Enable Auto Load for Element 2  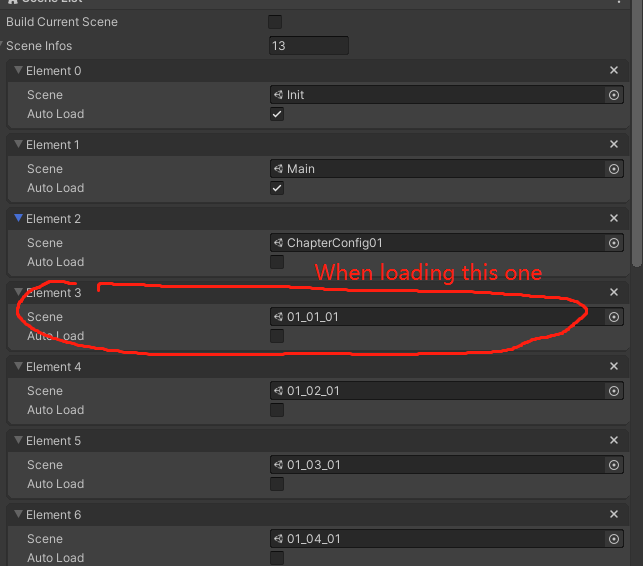[277, 262]
